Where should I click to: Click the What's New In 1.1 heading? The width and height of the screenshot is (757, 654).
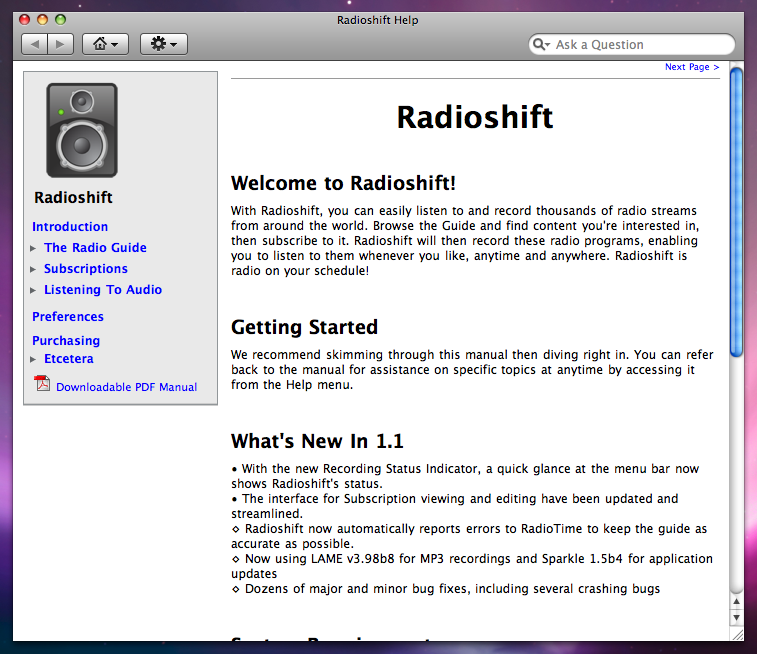point(317,441)
